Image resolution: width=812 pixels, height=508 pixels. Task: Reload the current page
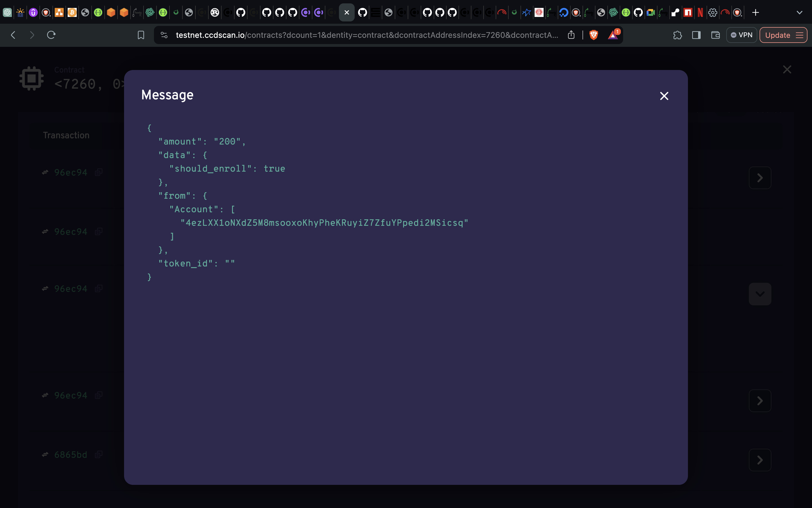[x=51, y=35]
